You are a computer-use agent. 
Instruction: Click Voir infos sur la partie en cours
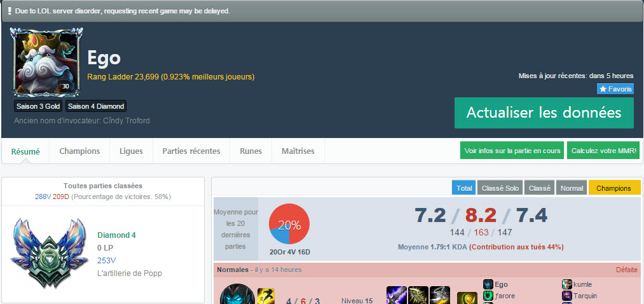click(512, 151)
